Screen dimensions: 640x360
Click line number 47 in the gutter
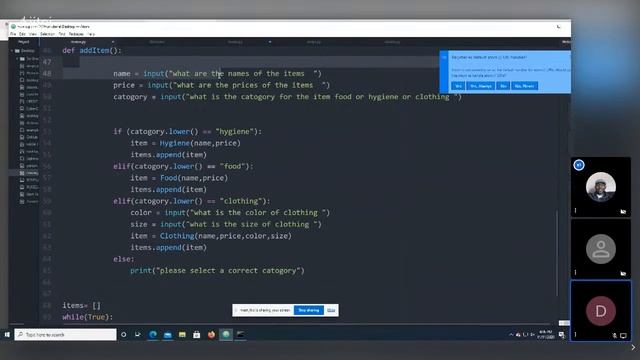[47, 62]
